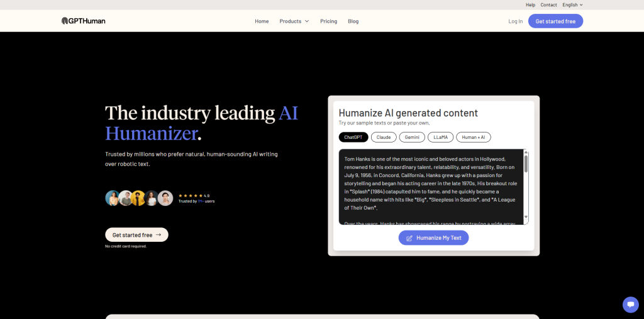This screenshot has height=319, width=644.
Task: Select the Human + AI sample tab
Action: 473,138
